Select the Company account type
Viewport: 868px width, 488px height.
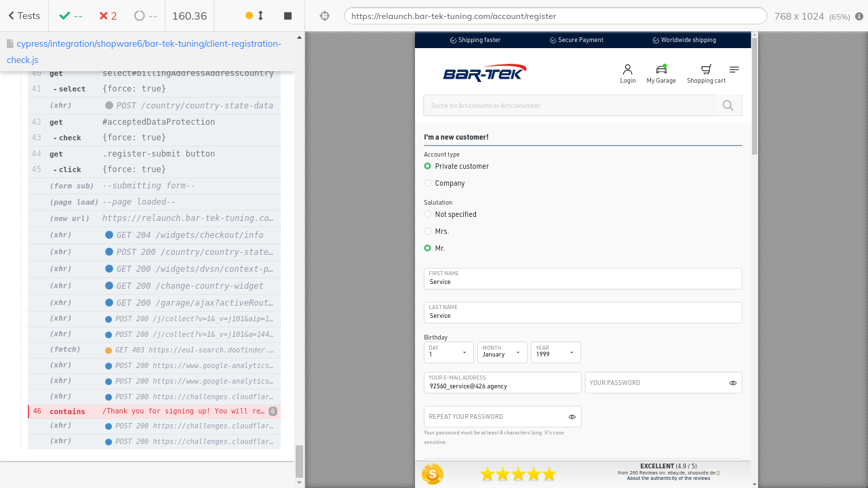(x=428, y=183)
